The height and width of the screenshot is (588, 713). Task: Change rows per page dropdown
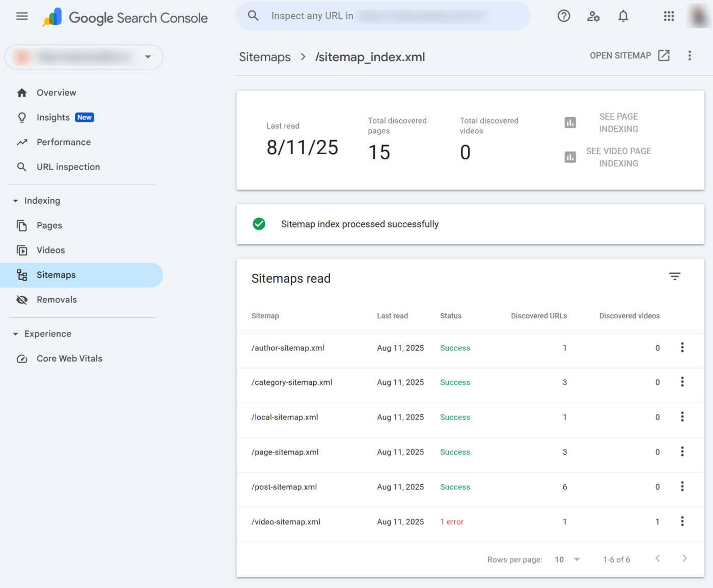pos(567,559)
